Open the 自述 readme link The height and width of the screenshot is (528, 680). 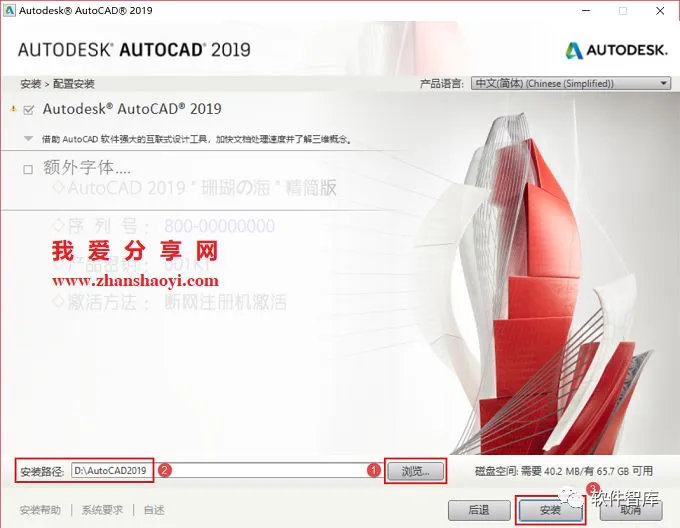(x=154, y=510)
